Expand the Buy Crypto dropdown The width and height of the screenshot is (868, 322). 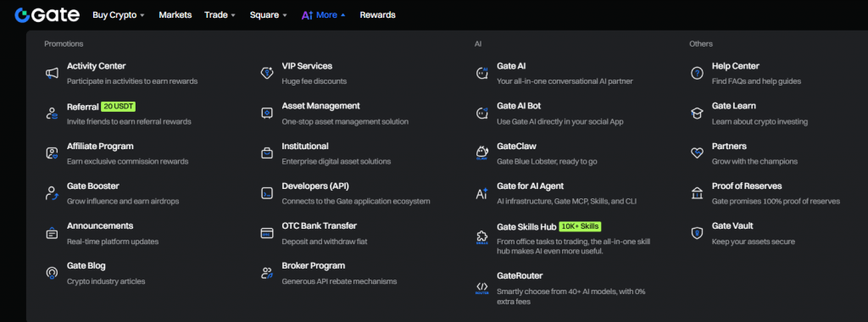(x=119, y=15)
